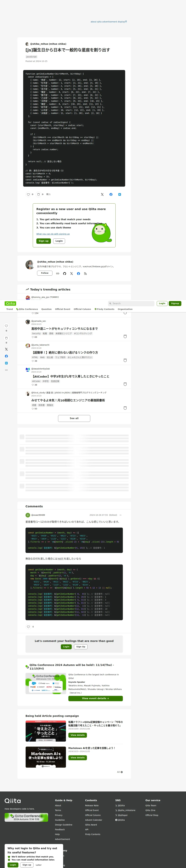Follow shiba_mitue with the Follow button
The image size is (186, 868).
point(45,273)
